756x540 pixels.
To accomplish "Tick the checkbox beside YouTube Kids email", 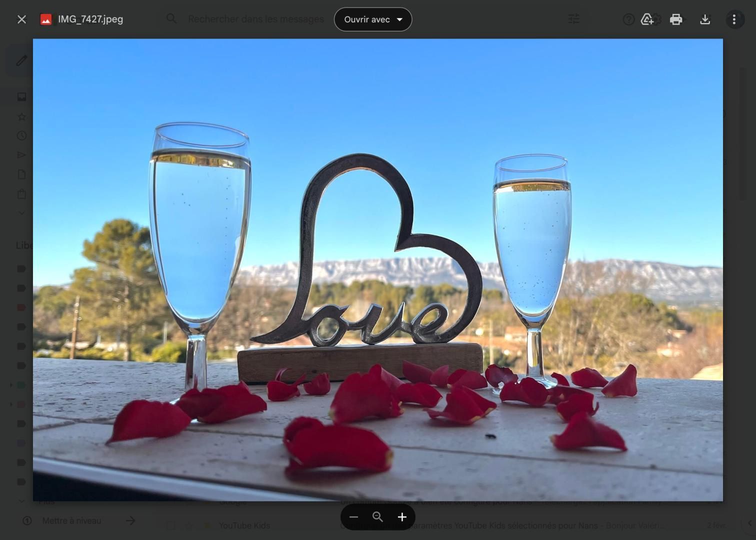I will click(x=171, y=526).
